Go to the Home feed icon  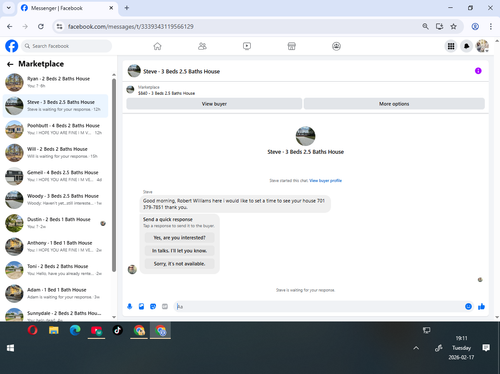pos(157,46)
